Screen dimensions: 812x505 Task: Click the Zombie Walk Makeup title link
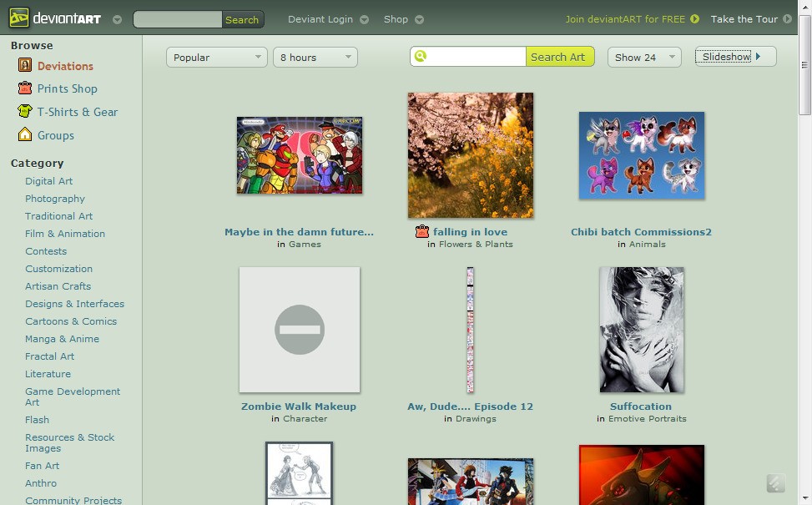tap(299, 407)
